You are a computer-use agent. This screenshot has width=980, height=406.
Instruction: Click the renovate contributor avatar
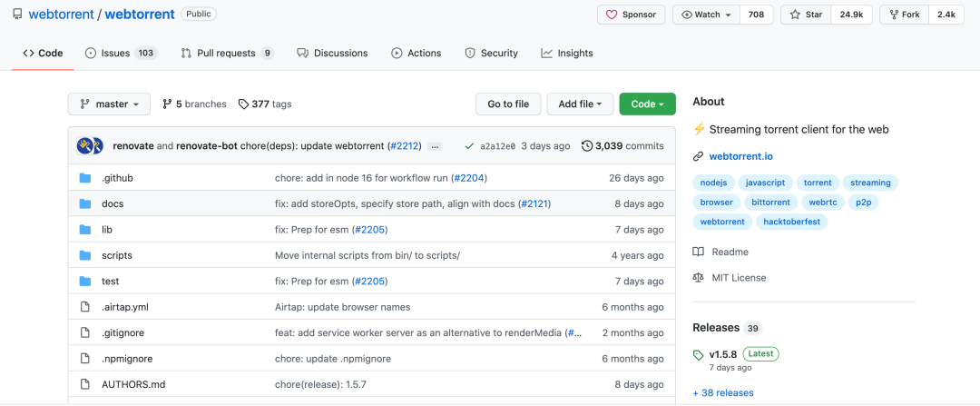point(85,145)
